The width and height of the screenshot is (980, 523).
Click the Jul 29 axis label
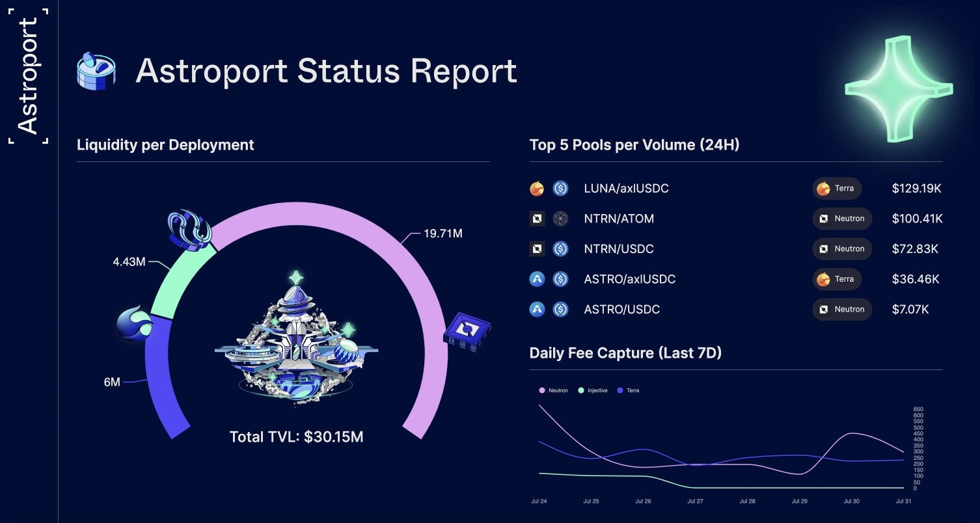(x=799, y=502)
